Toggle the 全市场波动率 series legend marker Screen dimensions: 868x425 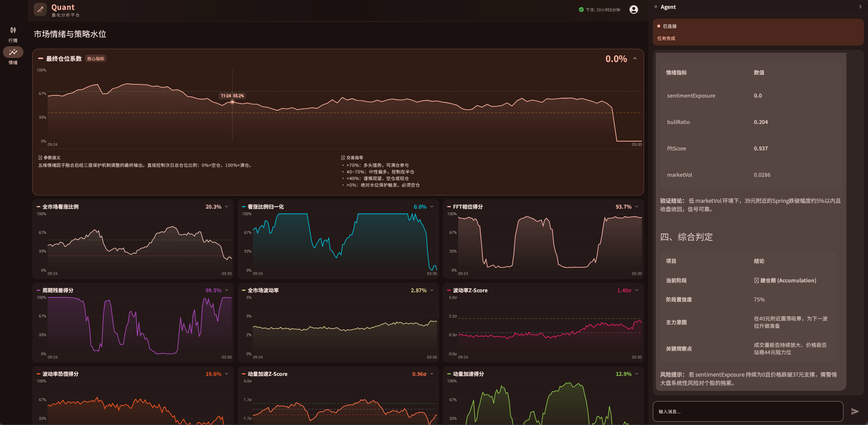coord(244,290)
